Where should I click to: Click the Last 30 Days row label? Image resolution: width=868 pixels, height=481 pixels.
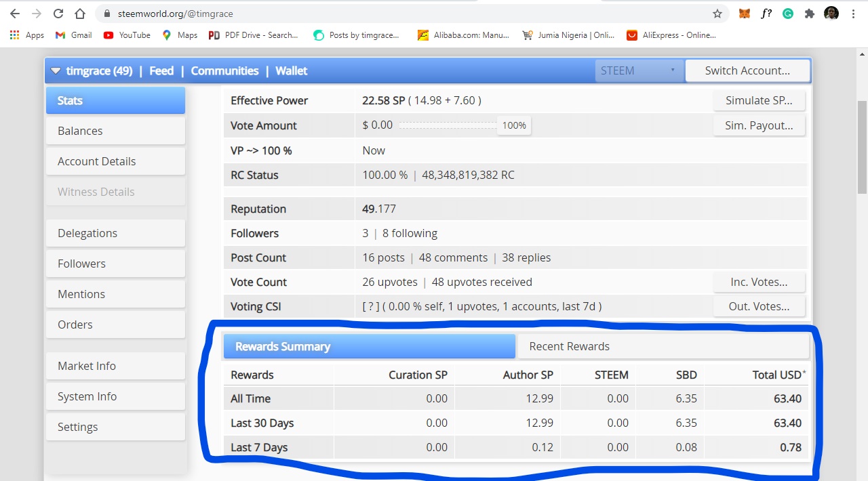pyautogui.click(x=262, y=423)
